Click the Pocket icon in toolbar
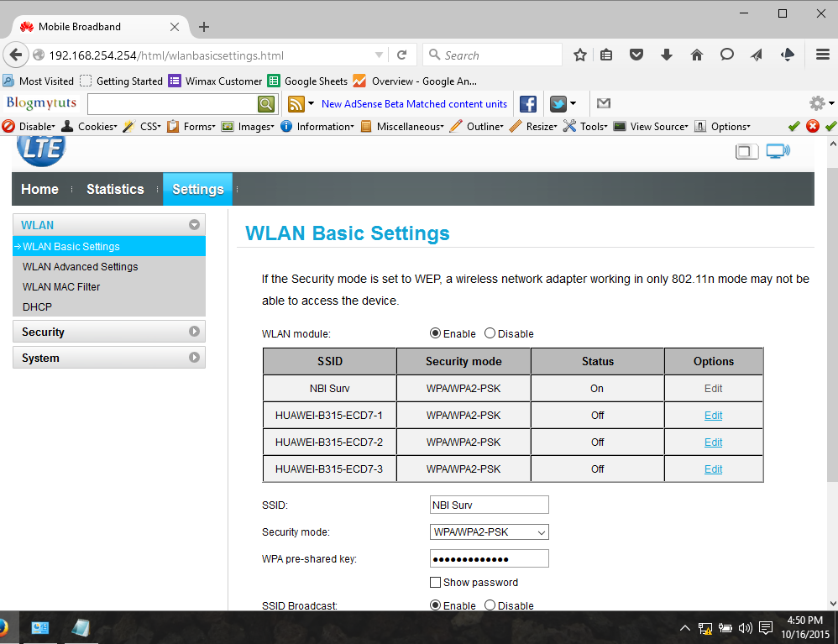The image size is (838, 644). (x=636, y=55)
